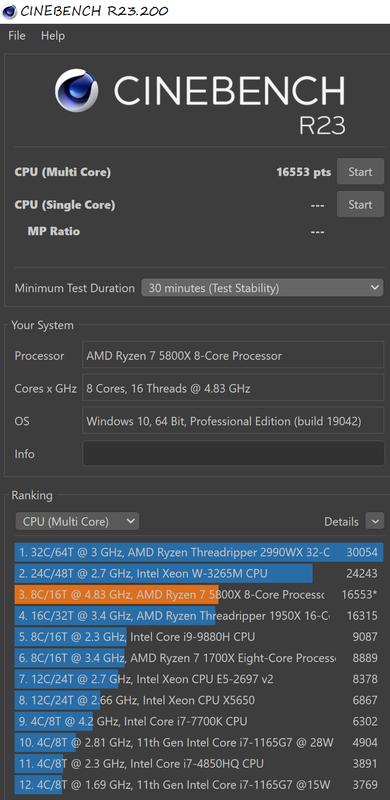Click the OS field Windows 10
The width and height of the screenshot is (390, 800).
[233, 421]
